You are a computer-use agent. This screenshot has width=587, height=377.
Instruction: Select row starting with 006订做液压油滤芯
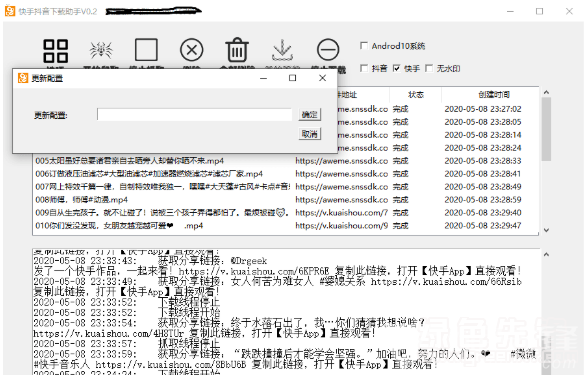coord(285,174)
